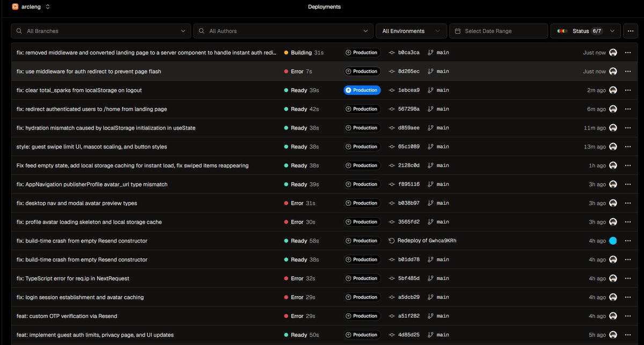The height and width of the screenshot is (345, 644).
Task: Click the Ready 58s status on Redeploy row
Action: [301, 241]
